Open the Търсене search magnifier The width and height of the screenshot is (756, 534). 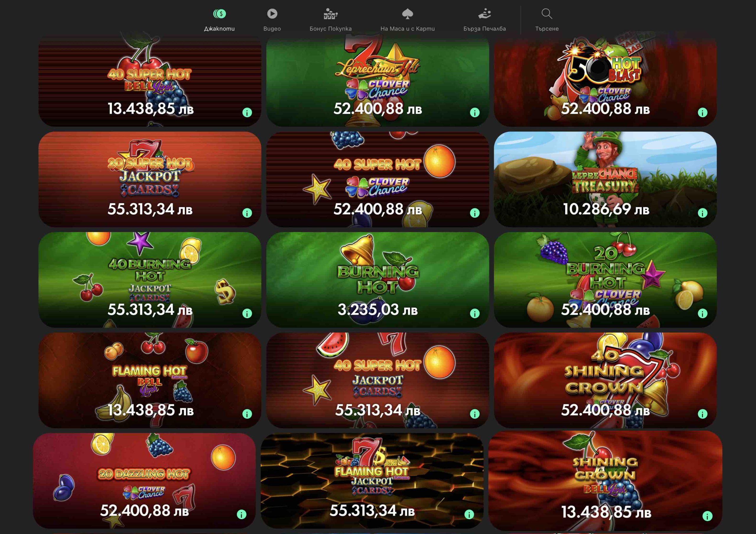point(547,14)
